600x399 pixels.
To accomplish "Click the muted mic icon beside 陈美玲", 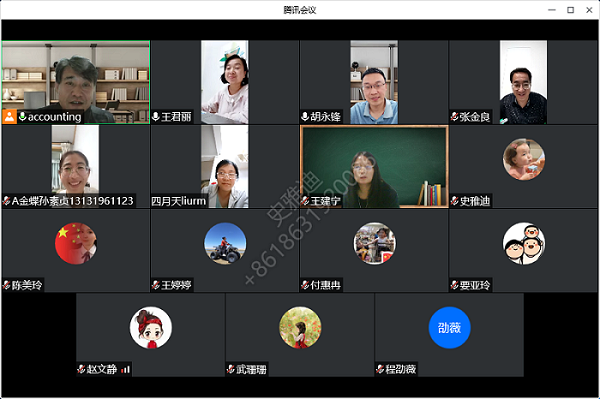I will tap(7, 285).
